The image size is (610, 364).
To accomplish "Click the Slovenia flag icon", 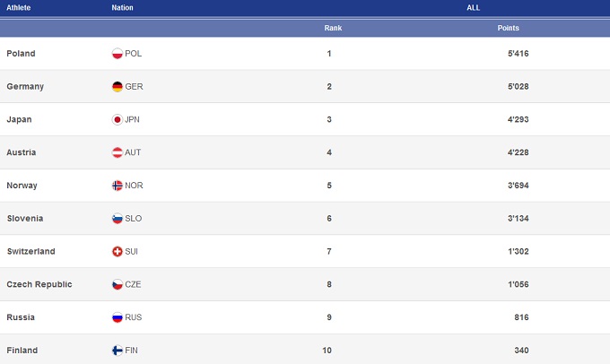I will tap(117, 219).
